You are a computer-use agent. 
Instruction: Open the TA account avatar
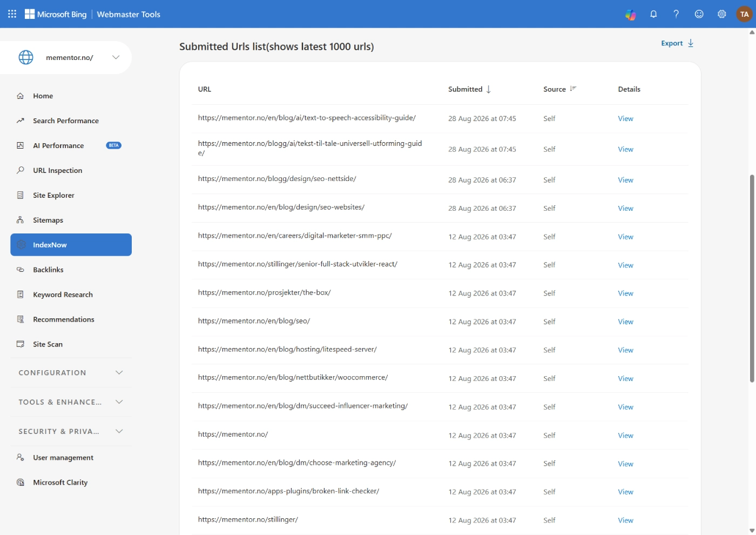744,14
